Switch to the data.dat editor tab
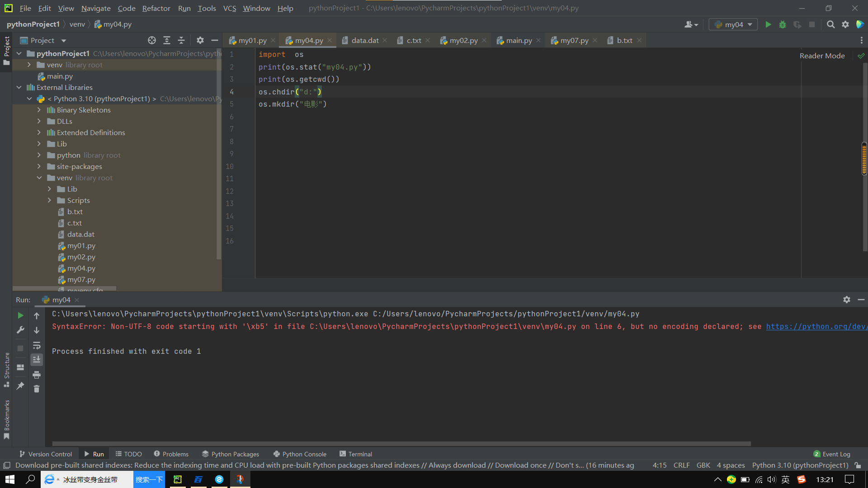 (x=365, y=41)
